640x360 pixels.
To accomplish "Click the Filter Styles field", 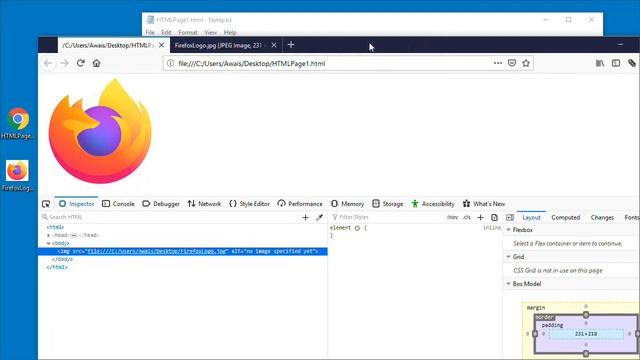I will 386,217.
